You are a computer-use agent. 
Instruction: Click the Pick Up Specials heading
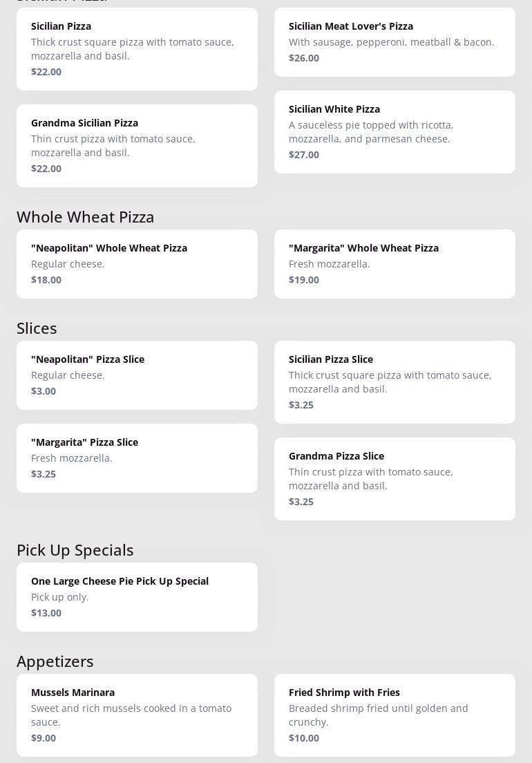click(x=75, y=550)
